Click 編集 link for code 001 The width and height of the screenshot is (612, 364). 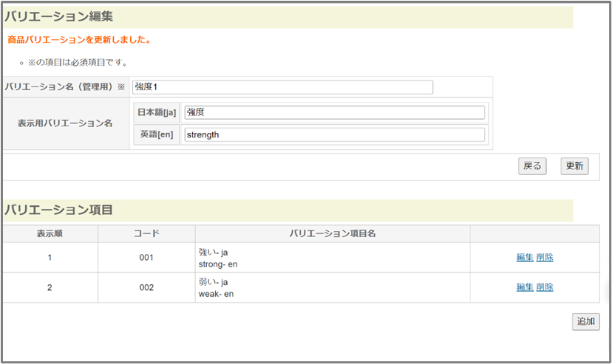pyautogui.click(x=525, y=258)
